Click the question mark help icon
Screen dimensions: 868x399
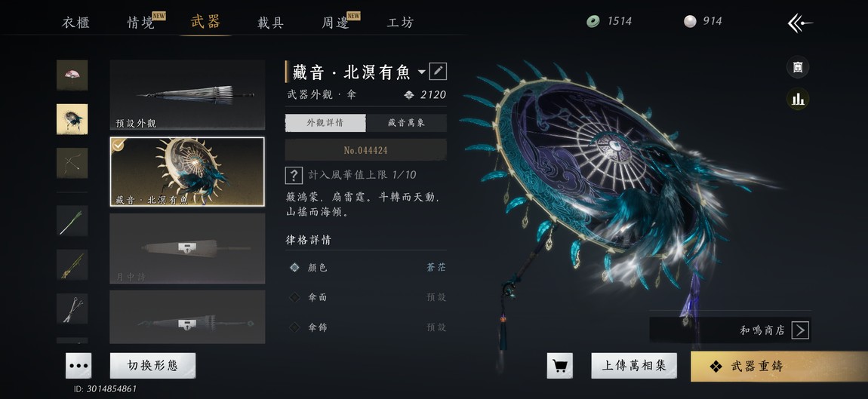tap(294, 175)
